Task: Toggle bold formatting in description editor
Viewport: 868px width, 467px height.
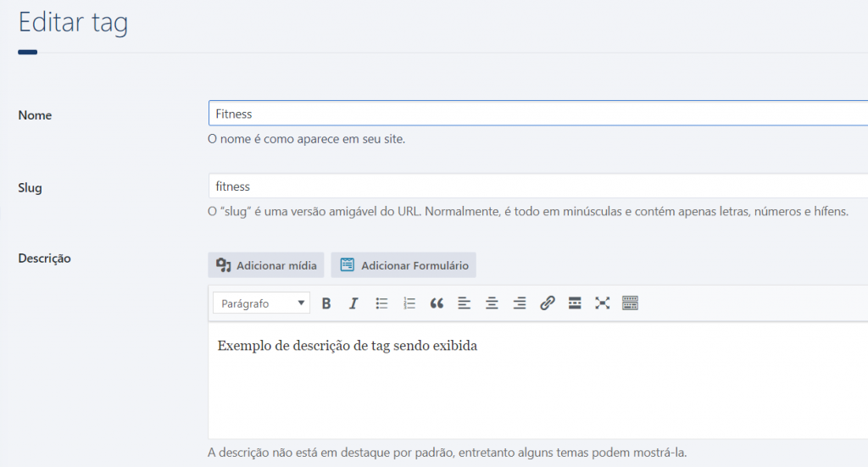Action: [326, 303]
